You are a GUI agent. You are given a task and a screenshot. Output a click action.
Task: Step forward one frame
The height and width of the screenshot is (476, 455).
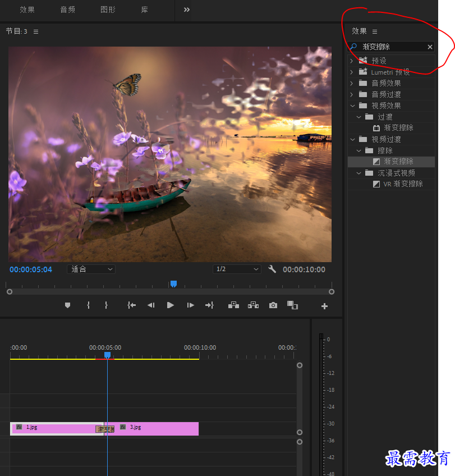click(x=191, y=305)
